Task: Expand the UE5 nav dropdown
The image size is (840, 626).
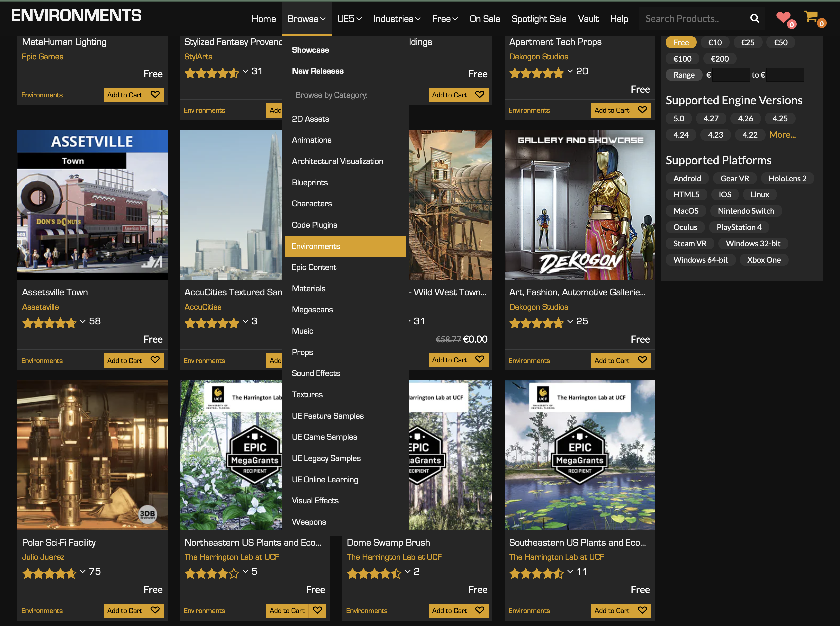Action: (x=349, y=19)
